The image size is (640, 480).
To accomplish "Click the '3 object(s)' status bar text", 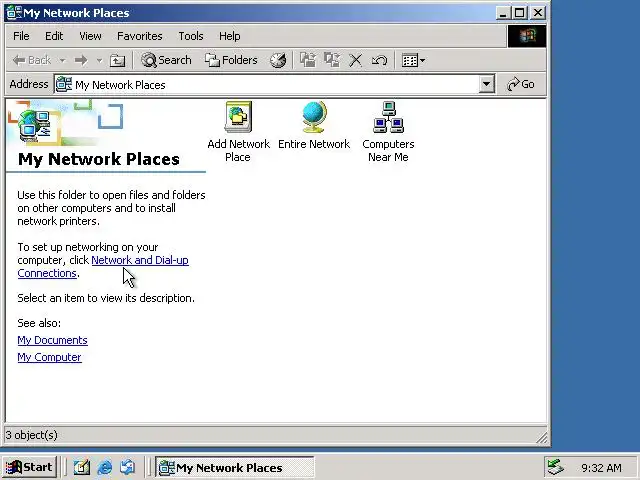I will pyautogui.click(x=31, y=435).
